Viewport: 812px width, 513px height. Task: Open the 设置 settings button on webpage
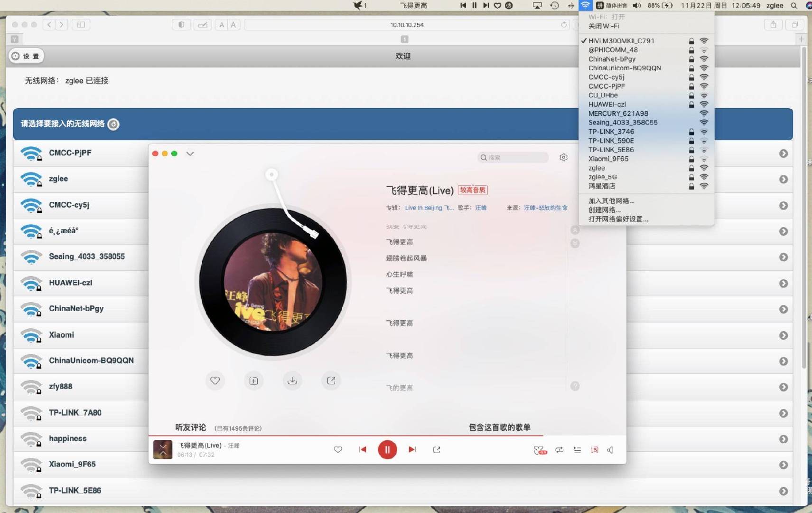coord(26,56)
